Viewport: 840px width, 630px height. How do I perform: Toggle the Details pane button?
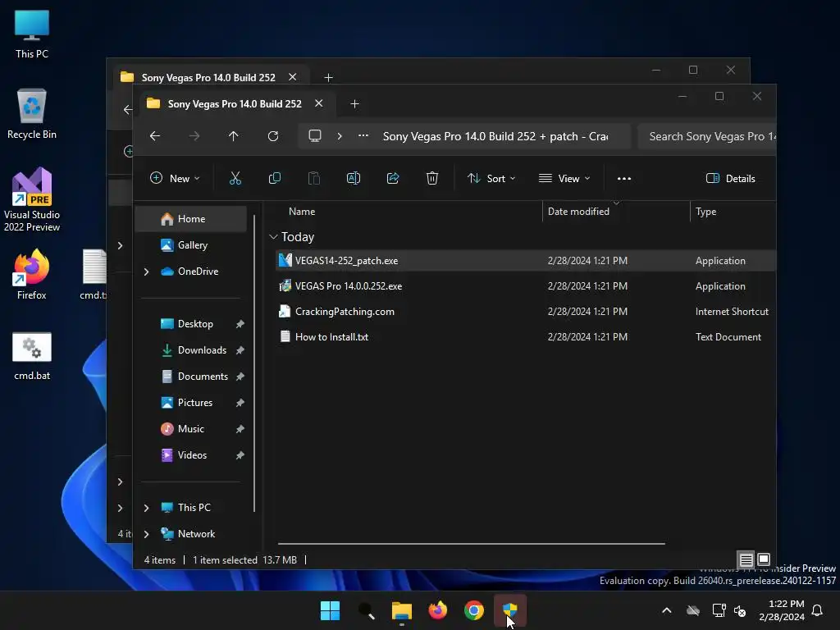tap(731, 178)
